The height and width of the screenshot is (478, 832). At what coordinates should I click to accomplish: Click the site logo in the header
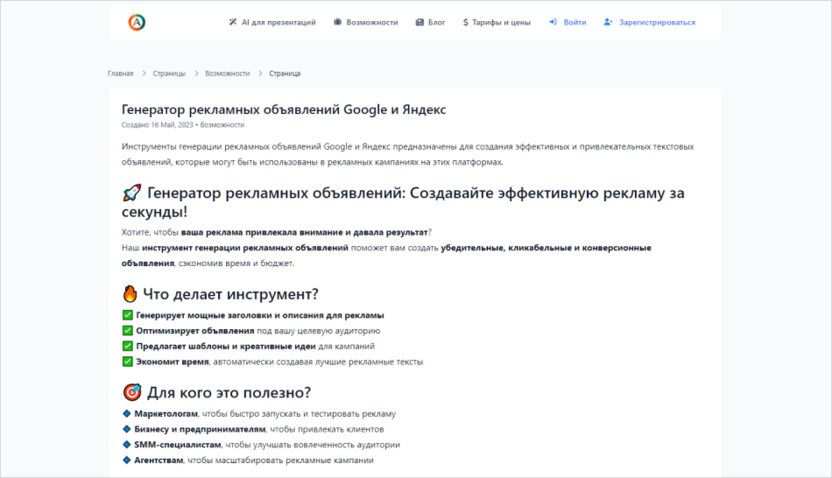(x=137, y=22)
